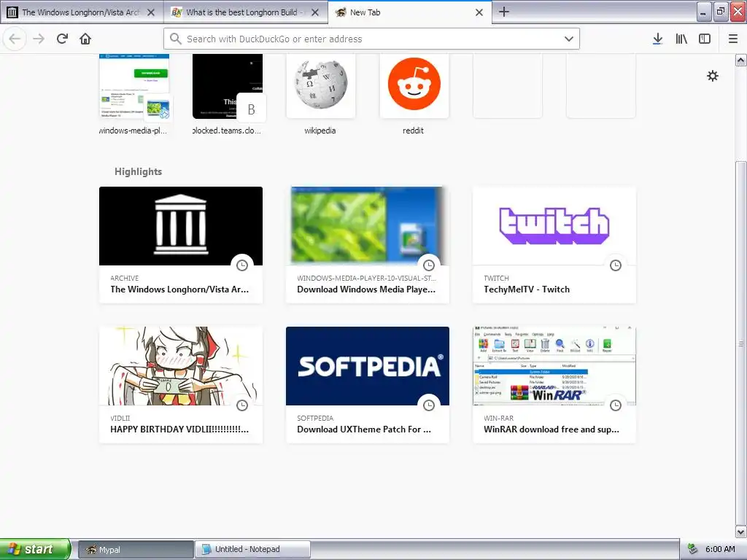Open Softpedia UXTheme Patch highlight card

click(x=368, y=385)
